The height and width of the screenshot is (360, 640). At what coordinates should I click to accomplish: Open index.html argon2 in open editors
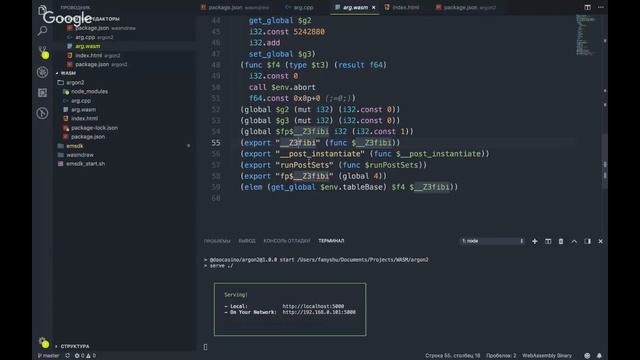click(93, 55)
